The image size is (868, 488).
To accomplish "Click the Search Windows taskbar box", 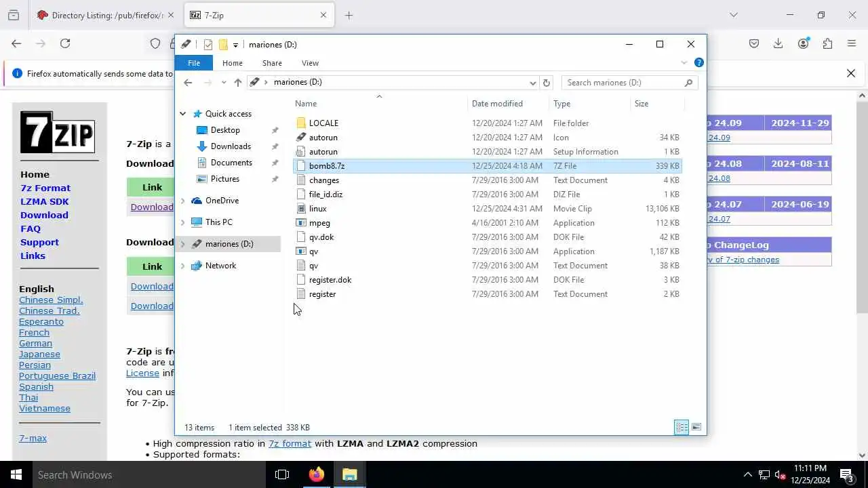I will point(149,474).
